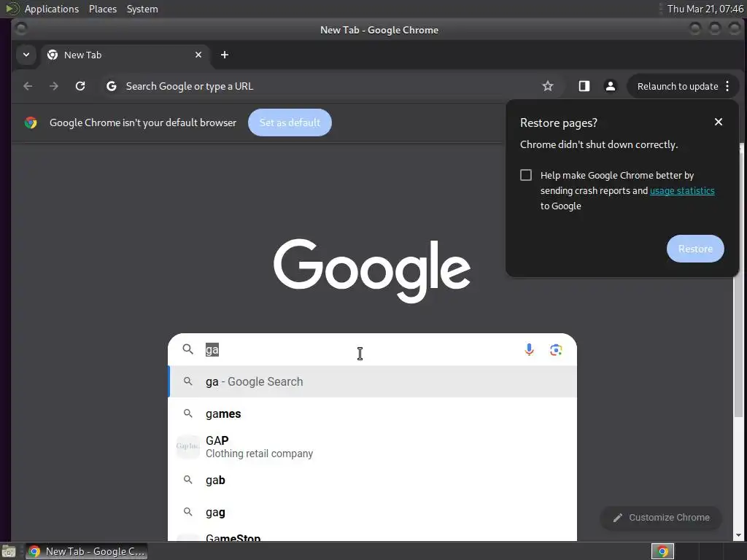This screenshot has width=747, height=560.
Task: Open the System menu
Action: click(142, 9)
